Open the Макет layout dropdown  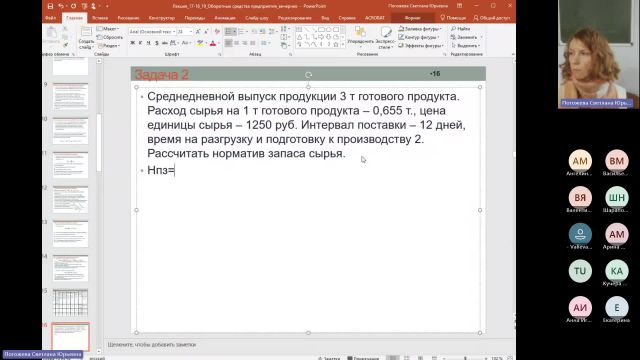click(109, 29)
